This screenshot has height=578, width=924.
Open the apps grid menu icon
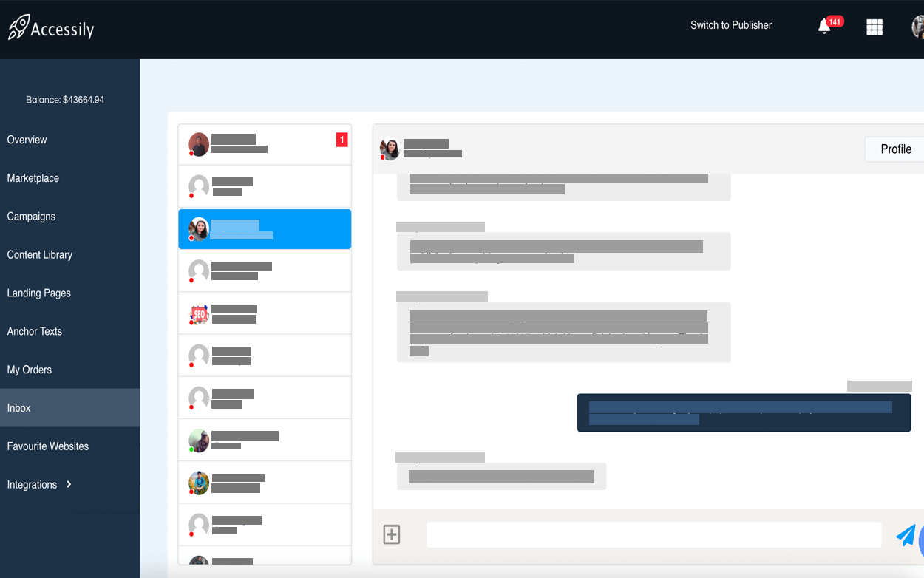tap(874, 27)
